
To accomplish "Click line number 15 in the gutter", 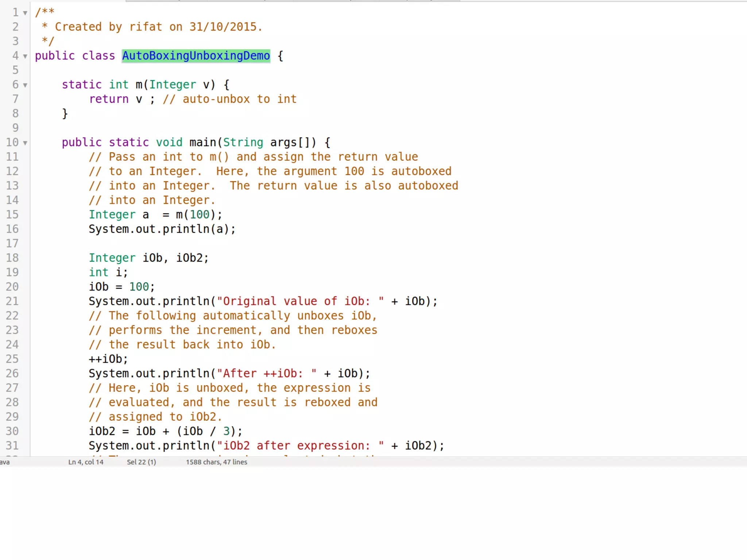I will coord(12,214).
